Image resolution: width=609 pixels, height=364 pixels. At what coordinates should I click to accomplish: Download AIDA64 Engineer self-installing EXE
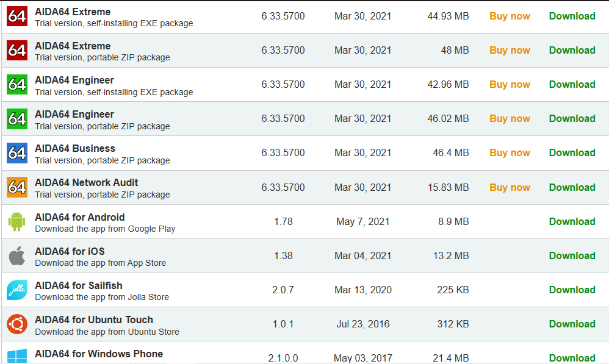572,85
